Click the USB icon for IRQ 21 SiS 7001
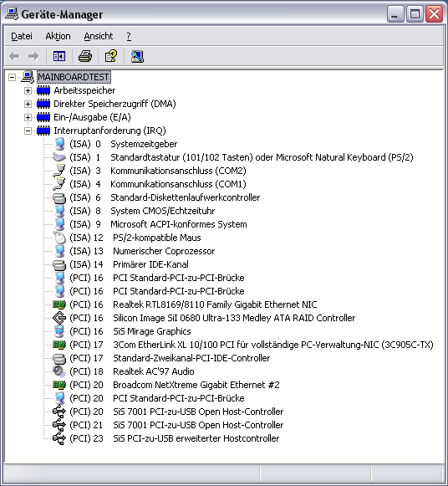This screenshot has height=486, width=448. point(59,425)
